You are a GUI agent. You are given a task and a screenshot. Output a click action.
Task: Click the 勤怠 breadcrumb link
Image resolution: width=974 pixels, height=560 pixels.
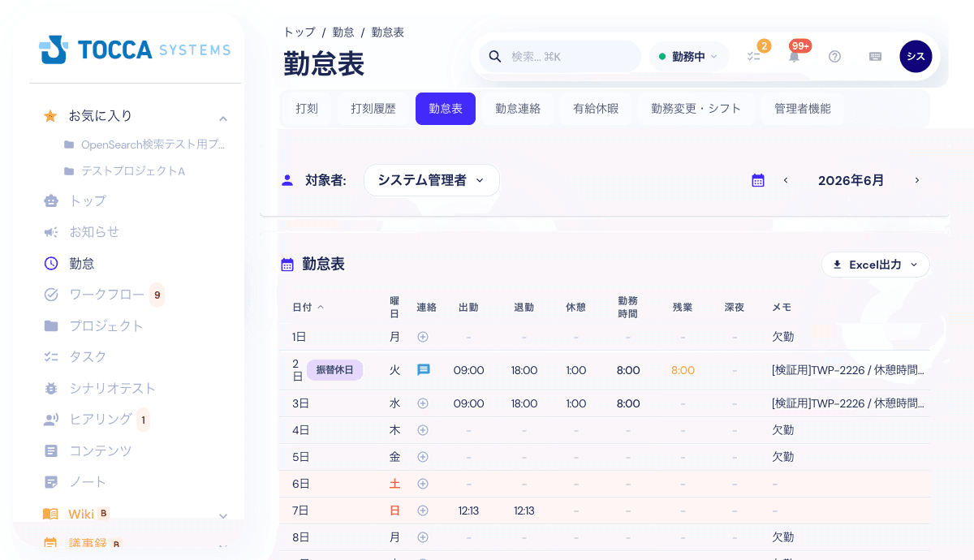tap(343, 32)
